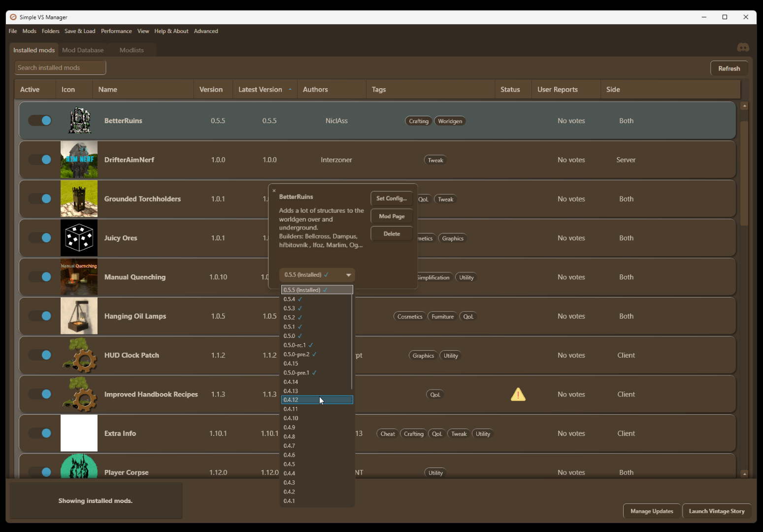Toggle Manual Quenching mod off
Viewport: 763px width, 532px height.
40,277
